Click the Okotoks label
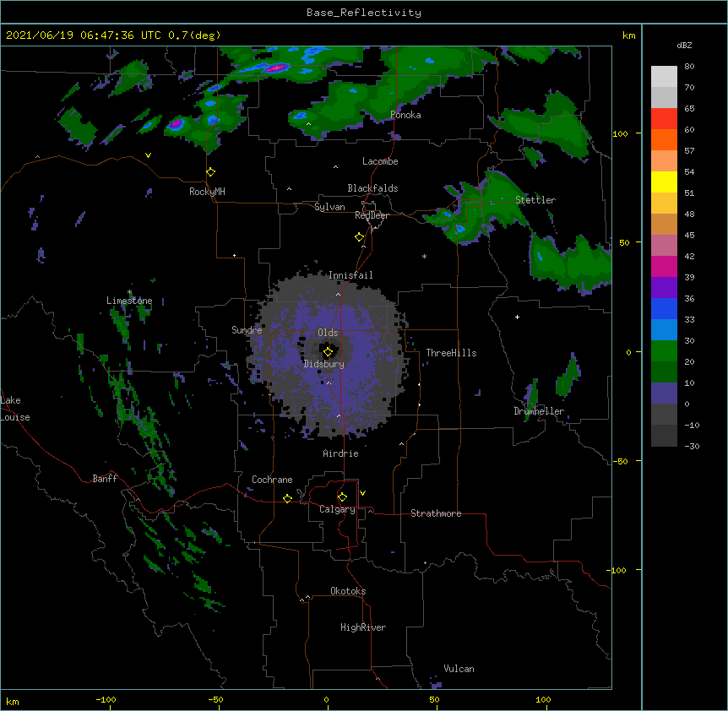 (x=348, y=591)
